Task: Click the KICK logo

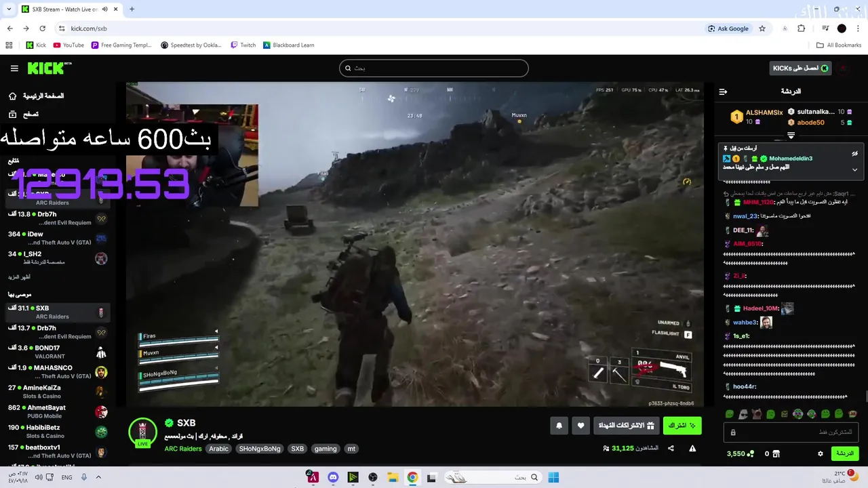Action: coord(49,68)
